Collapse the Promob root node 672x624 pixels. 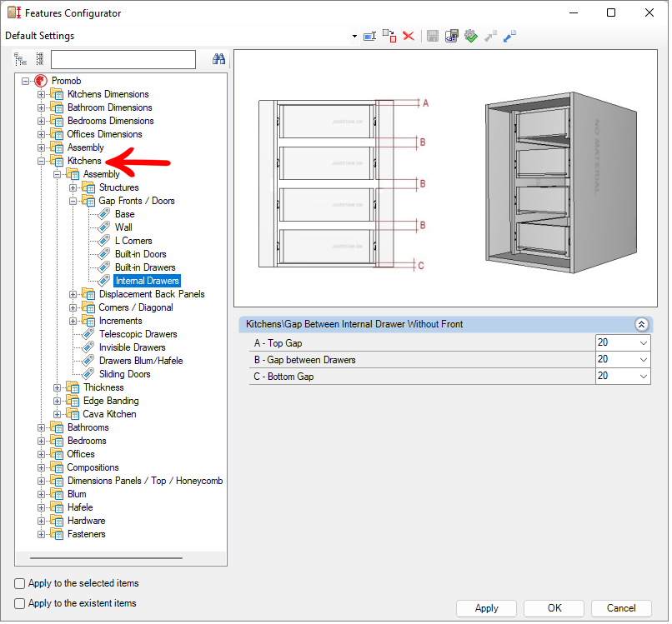click(x=25, y=81)
